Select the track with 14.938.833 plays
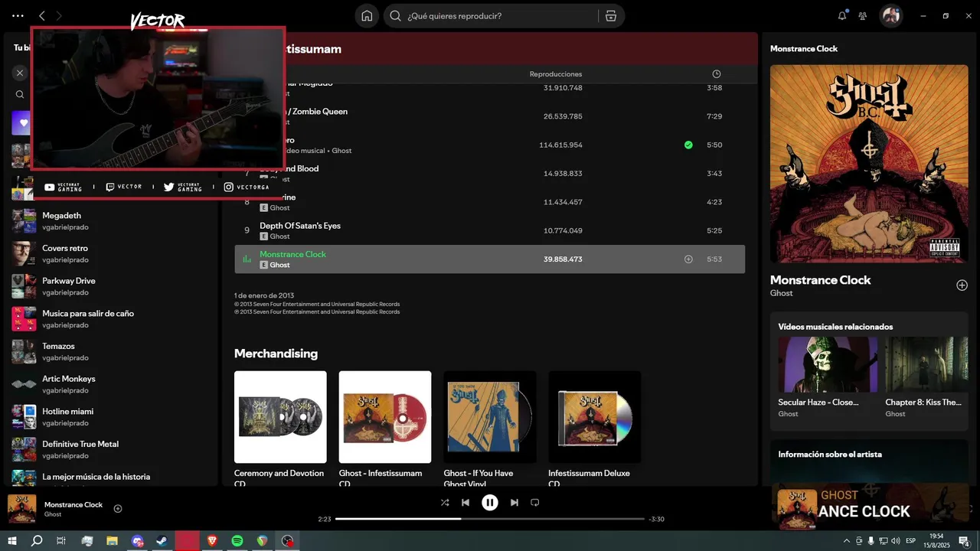The image size is (980, 551). [489, 174]
